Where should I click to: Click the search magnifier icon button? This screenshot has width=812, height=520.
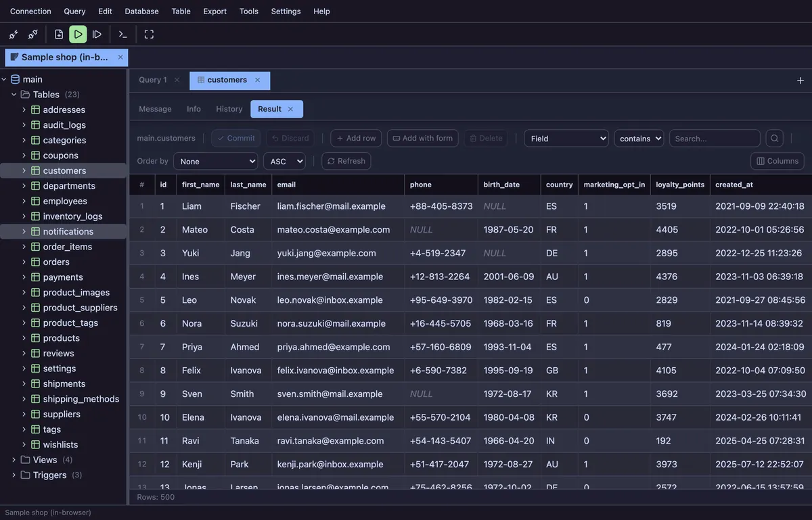(x=775, y=139)
